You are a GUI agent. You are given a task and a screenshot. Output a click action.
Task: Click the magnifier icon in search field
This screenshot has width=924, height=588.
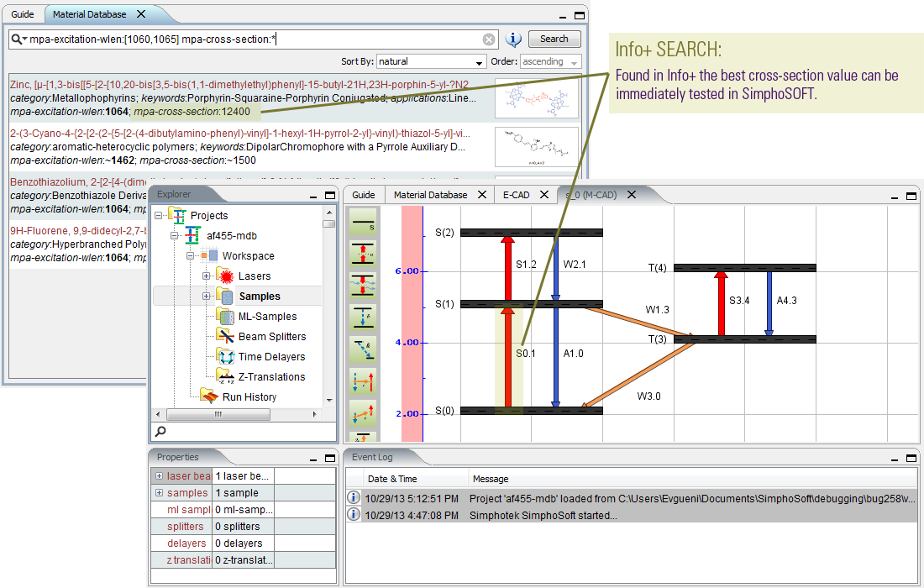point(17,39)
